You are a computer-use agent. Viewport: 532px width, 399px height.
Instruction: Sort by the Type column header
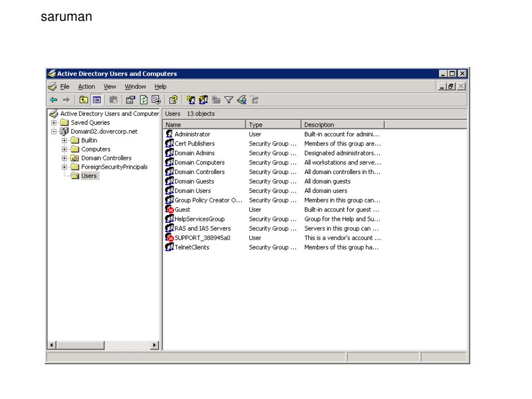coord(273,125)
